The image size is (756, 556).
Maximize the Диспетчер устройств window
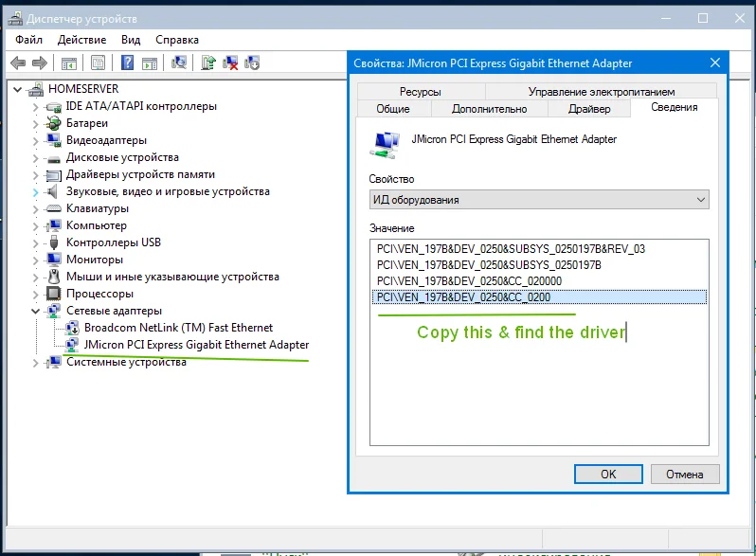(703, 18)
